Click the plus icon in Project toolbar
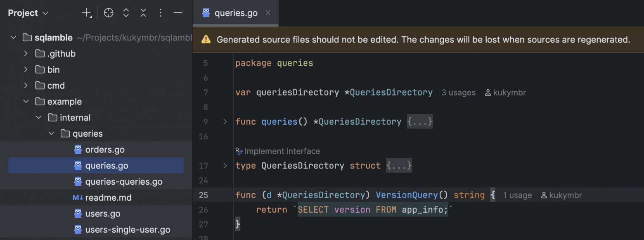 pos(86,13)
